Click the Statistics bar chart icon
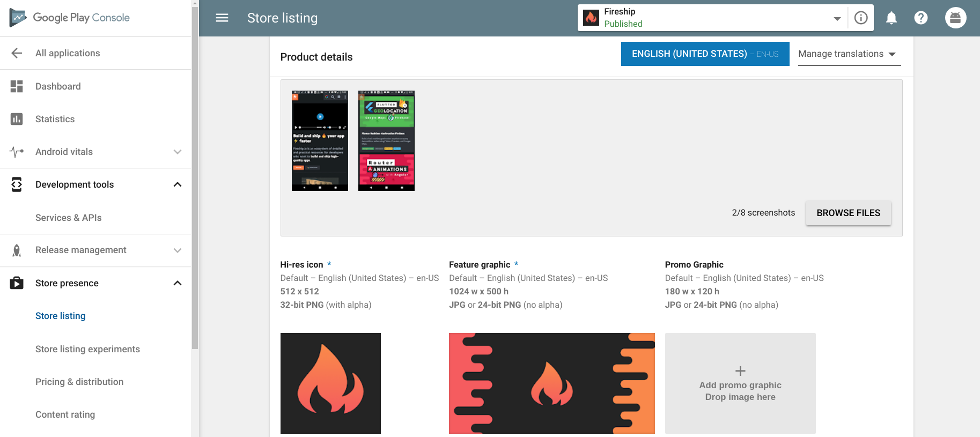980x437 pixels. [17, 119]
